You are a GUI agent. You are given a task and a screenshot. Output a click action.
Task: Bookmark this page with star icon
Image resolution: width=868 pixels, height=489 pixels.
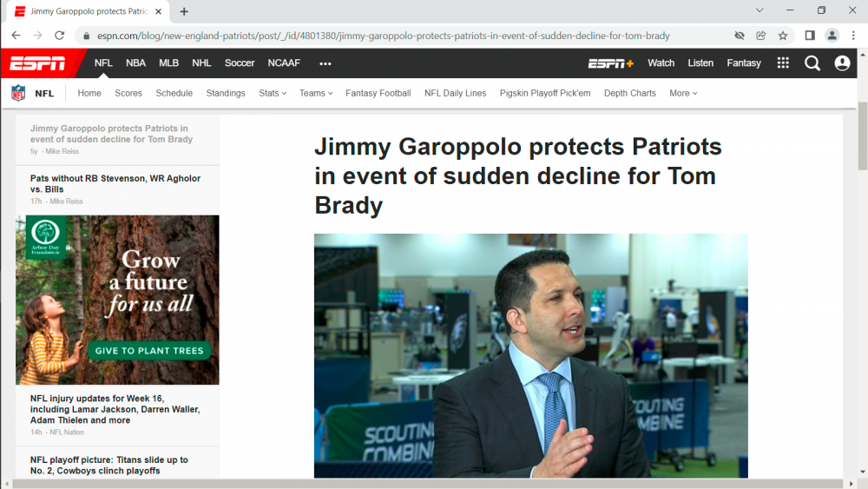coord(783,36)
